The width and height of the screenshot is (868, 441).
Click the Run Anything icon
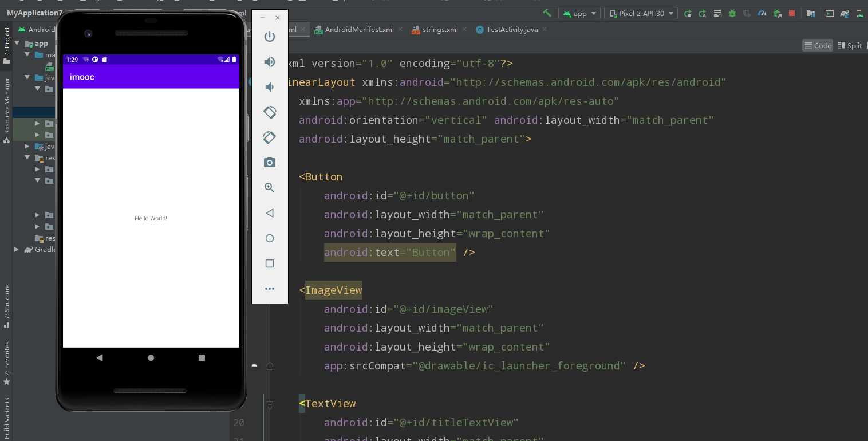click(x=828, y=13)
